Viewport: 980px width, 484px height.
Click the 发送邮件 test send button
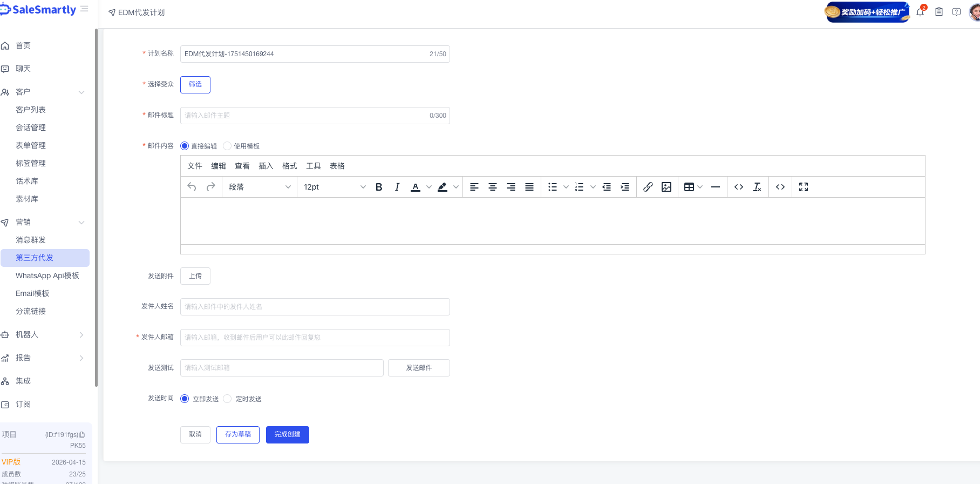click(419, 368)
